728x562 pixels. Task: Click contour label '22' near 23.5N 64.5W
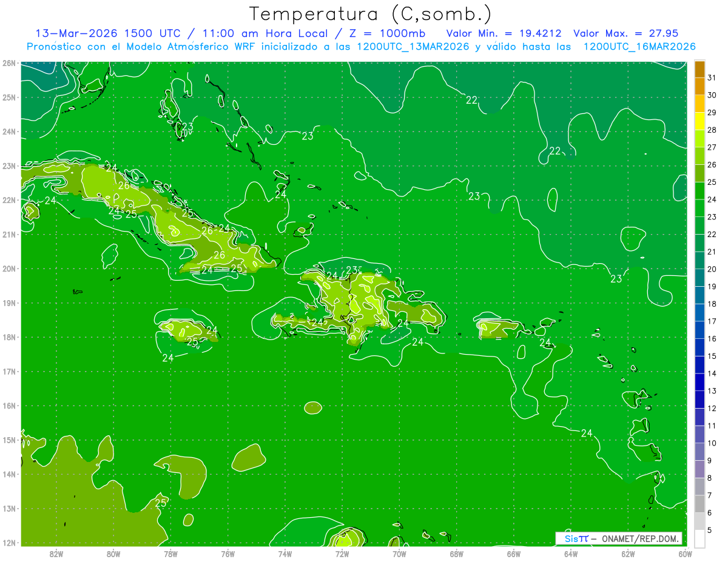pyautogui.click(x=554, y=151)
